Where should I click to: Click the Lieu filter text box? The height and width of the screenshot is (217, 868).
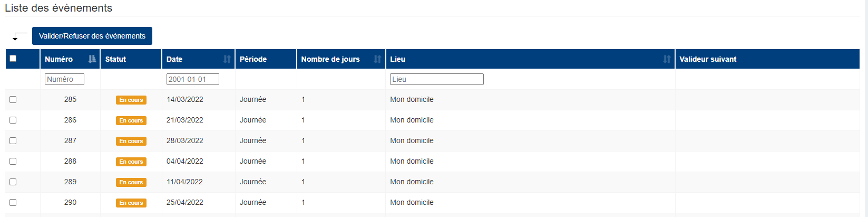[x=437, y=79]
